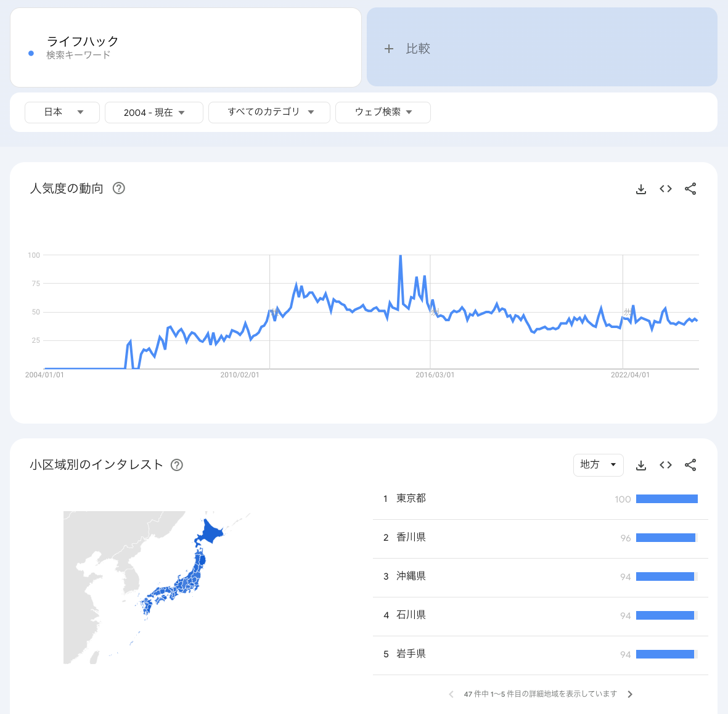
Task: Download the 小区域別のインタレスト data
Action: click(x=640, y=465)
